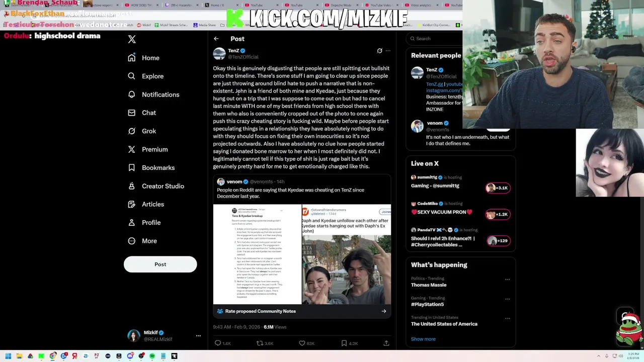Open venom's quoted post header
Screen dimensions: 644x362
pos(251,182)
